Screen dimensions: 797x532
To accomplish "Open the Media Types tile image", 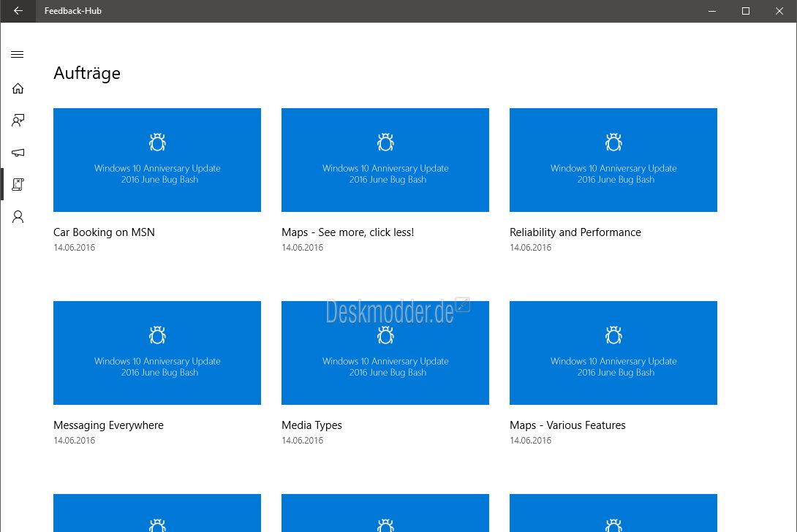I will pos(385,353).
